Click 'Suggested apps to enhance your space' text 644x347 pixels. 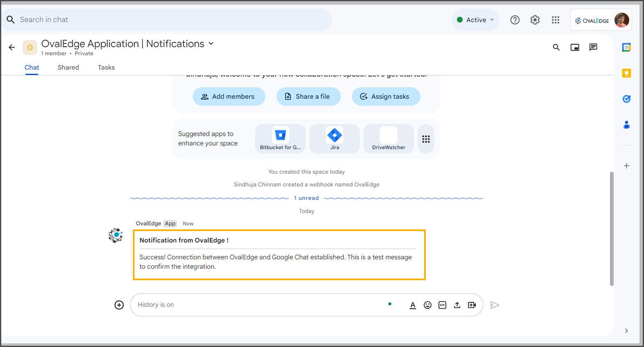[x=208, y=138]
